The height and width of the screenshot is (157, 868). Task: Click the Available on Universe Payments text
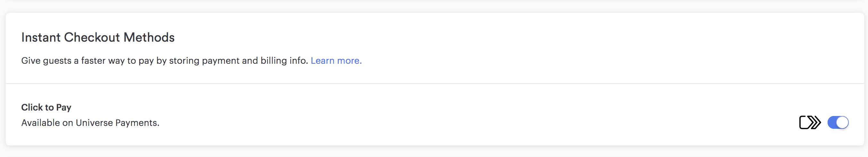click(90, 123)
